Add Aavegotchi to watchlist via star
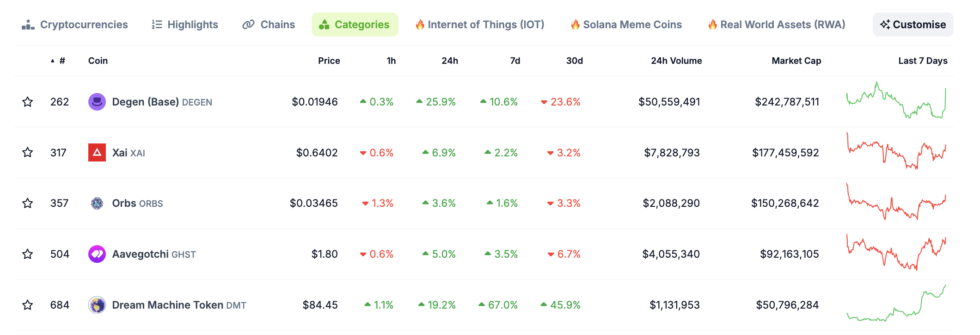 [x=28, y=254]
